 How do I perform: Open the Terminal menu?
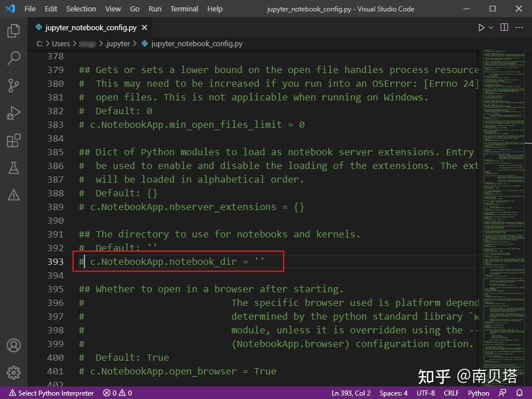(x=184, y=9)
